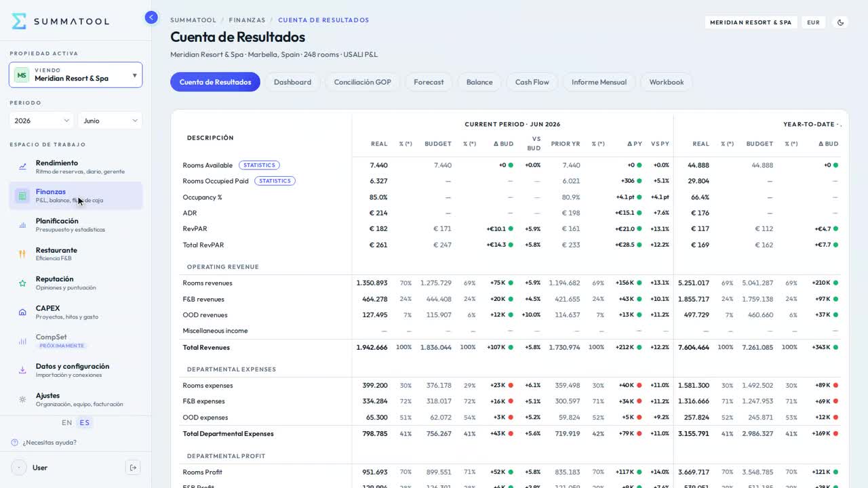This screenshot has width=868, height=488.
Task: Click the CAPEX building icon
Action: [22, 312]
